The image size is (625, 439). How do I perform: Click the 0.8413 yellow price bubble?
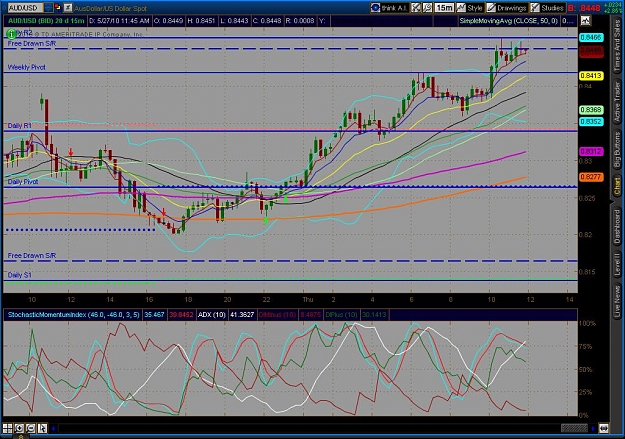[591, 76]
